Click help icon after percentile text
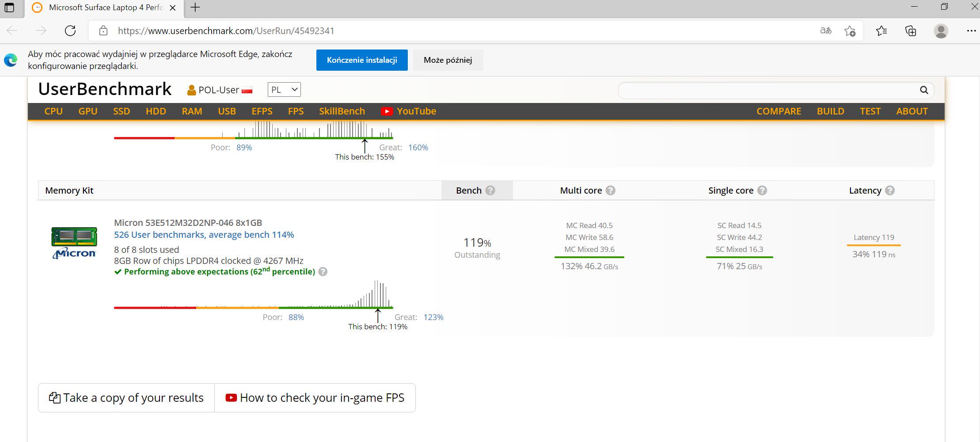The image size is (980, 442). (323, 272)
